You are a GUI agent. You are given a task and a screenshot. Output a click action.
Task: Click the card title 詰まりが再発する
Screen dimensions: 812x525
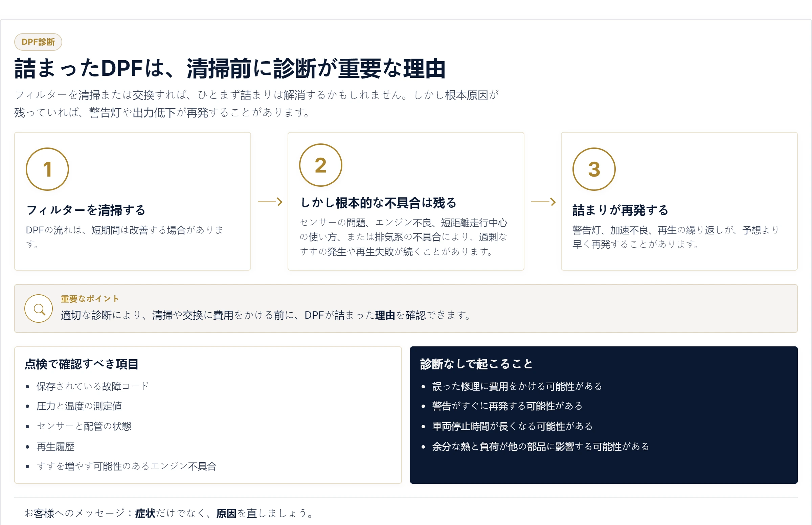tap(621, 210)
